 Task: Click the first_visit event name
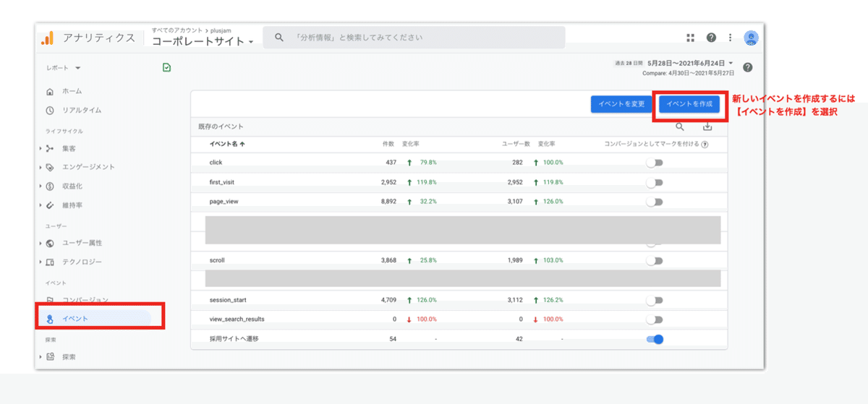click(x=223, y=183)
